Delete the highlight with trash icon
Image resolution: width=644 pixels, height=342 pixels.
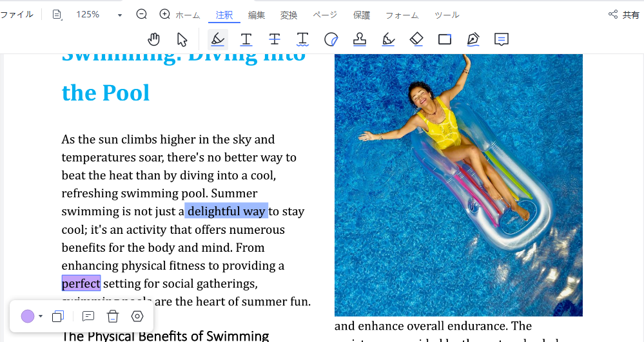(x=113, y=316)
